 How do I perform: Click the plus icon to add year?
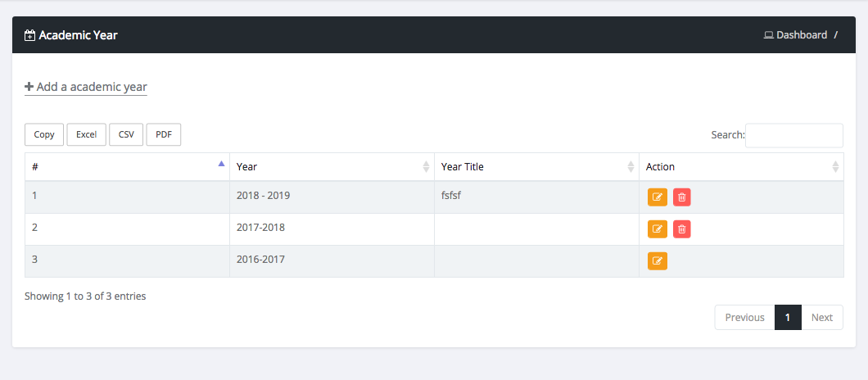coord(29,87)
